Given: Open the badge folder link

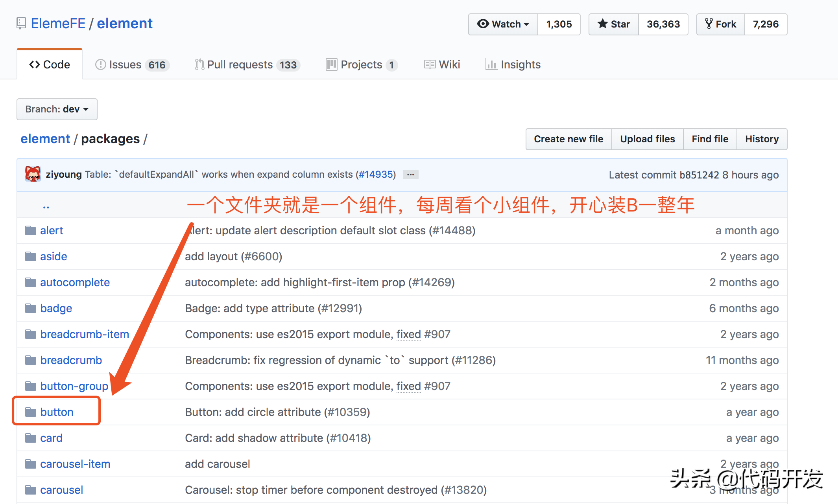Looking at the screenshot, I should (x=56, y=308).
